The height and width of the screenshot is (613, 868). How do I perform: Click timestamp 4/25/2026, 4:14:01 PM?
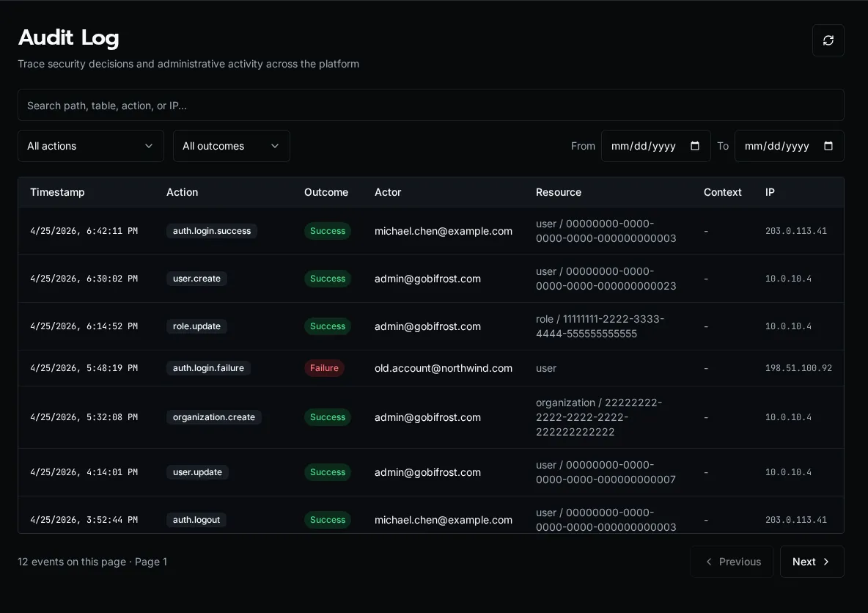[x=84, y=471]
